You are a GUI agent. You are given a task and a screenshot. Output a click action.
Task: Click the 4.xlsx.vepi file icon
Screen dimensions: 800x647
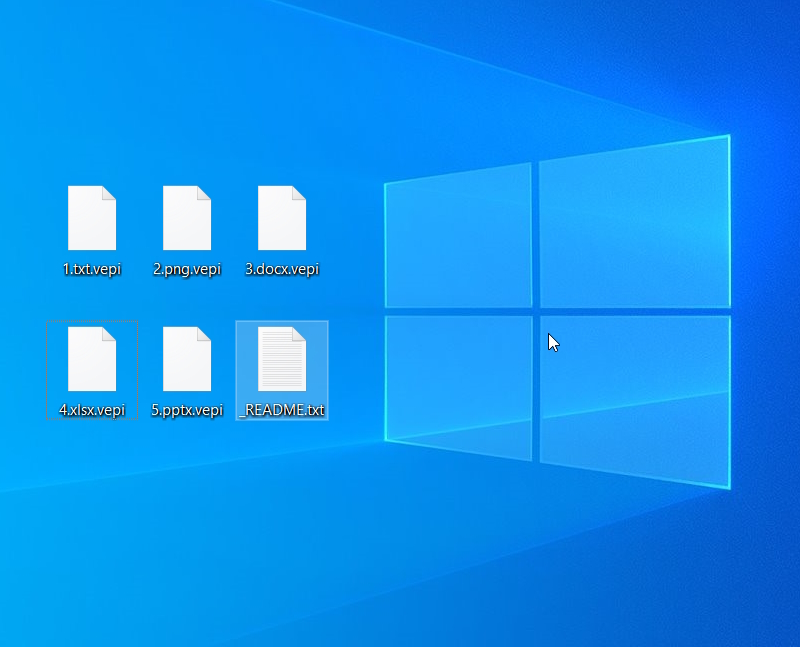pyautogui.click(x=92, y=359)
